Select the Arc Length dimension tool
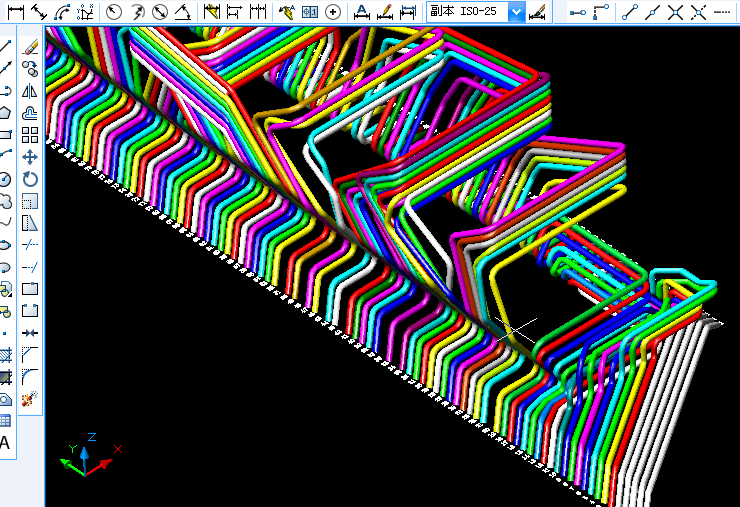 point(62,11)
